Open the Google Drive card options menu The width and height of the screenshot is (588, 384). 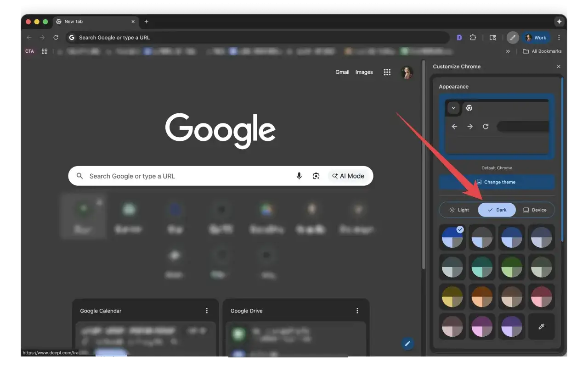point(357,311)
